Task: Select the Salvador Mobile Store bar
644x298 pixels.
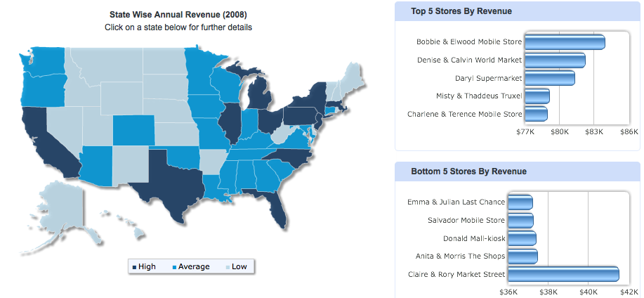Action: (521, 221)
